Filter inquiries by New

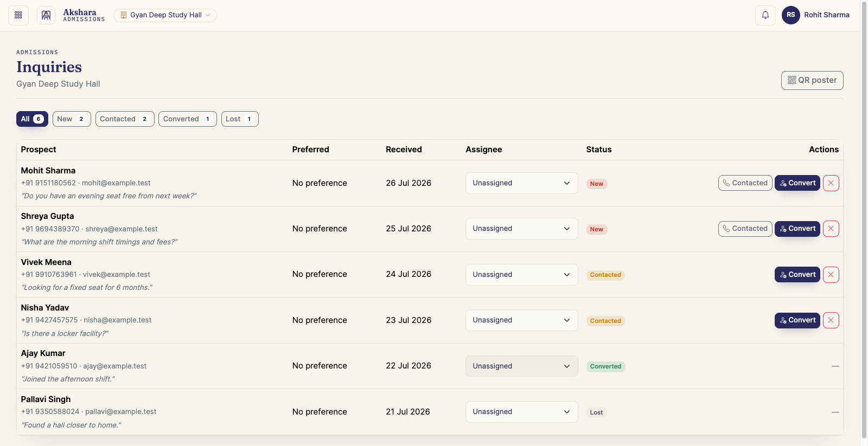pos(72,119)
